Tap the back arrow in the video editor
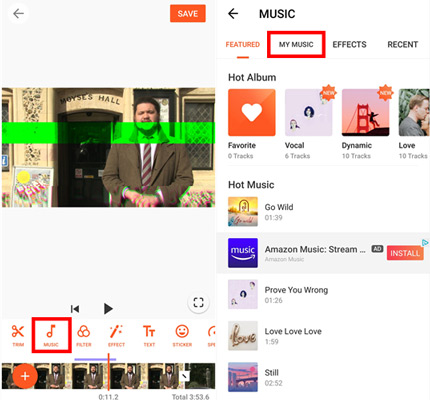Viewport: 430px width, 400px height. pyautogui.click(x=18, y=14)
